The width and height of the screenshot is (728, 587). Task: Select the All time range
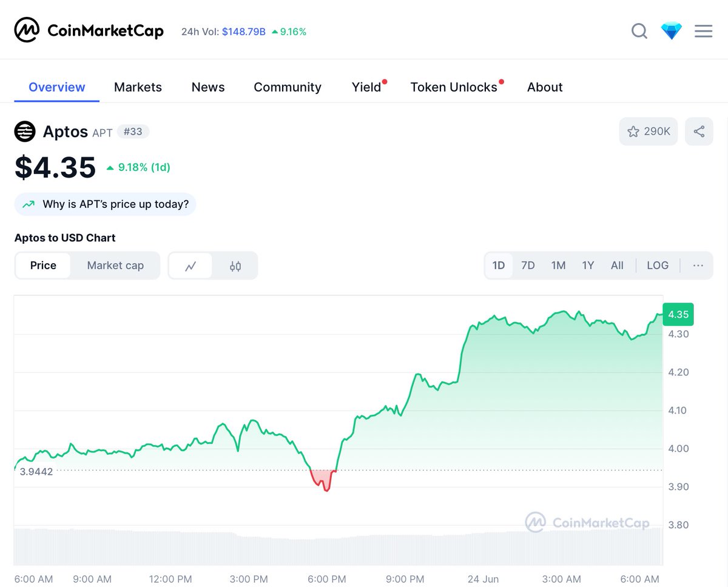coord(617,266)
